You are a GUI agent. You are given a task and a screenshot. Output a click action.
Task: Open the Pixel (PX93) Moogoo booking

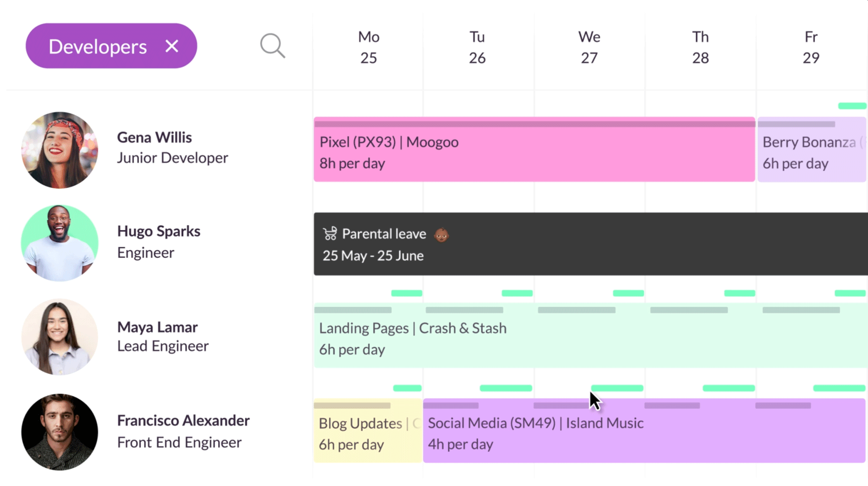[534, 149]
